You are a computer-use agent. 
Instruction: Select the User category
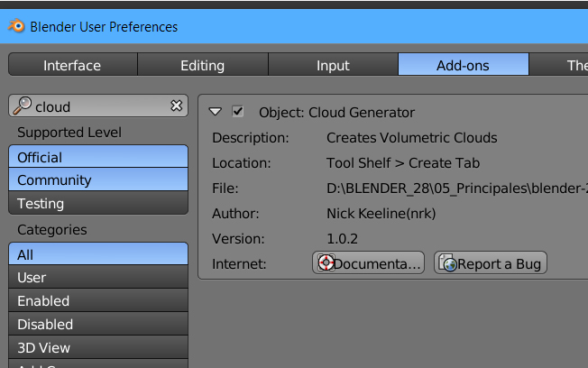[98, 278]
